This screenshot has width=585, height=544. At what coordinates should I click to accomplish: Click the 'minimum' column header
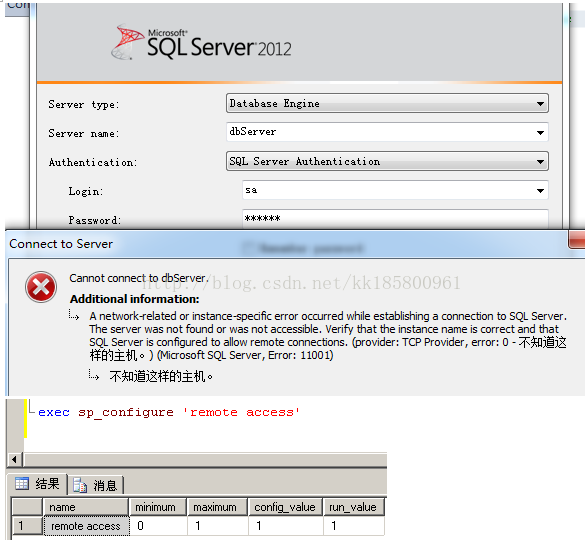tap(157, 507)
